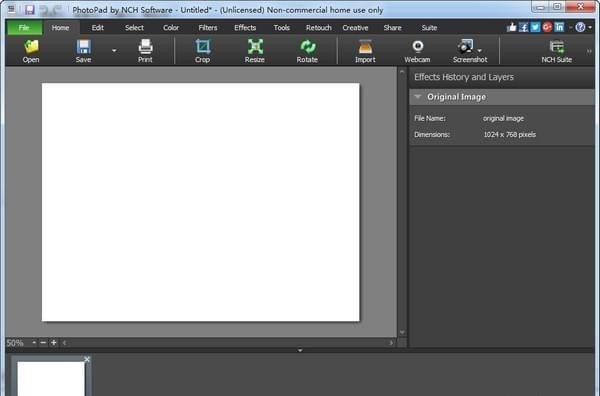The image size is (600, 396).
Task: Share via Twitter icon
Action: pyautogui.click(x=535, y=27)
